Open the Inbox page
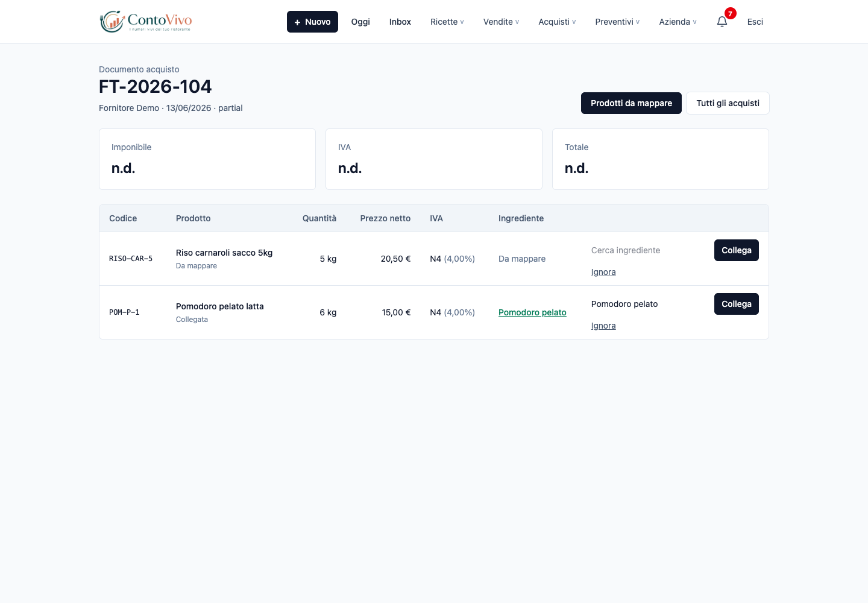The image size is (868, 603). (x=400, y=22)
